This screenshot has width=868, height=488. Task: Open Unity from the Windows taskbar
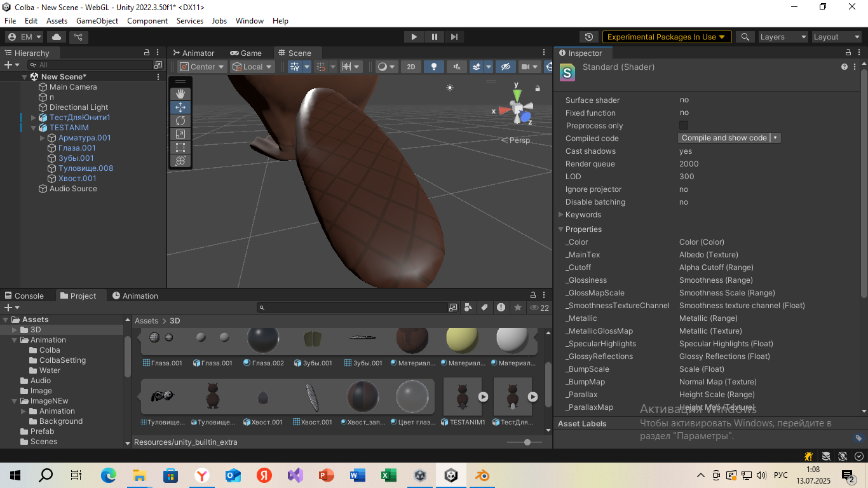click(451, 475)
